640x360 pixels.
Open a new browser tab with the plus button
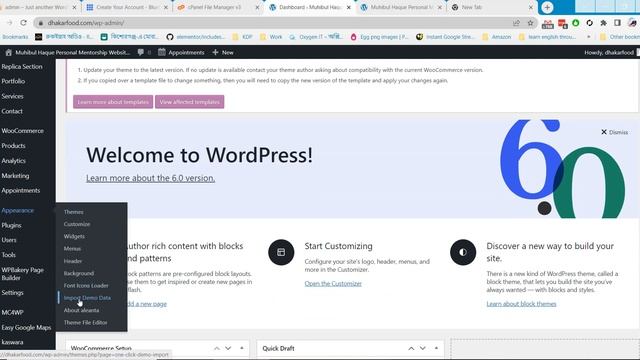[x=547, y=7]
